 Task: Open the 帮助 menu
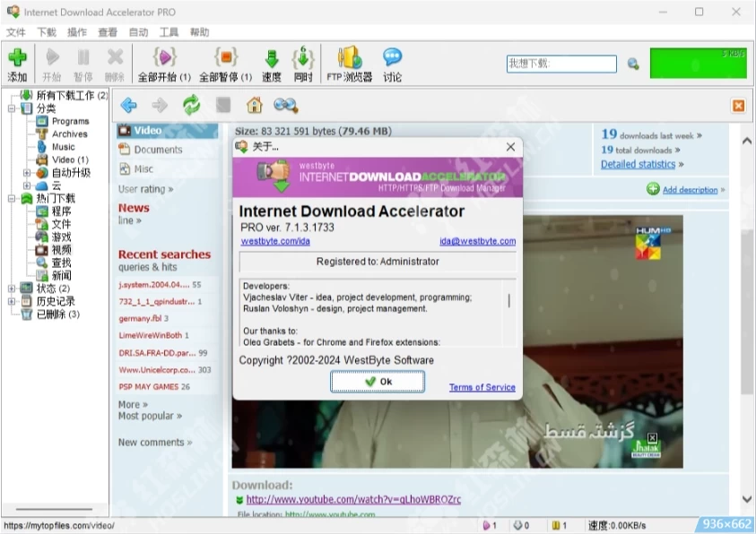[x=200, y=32]
